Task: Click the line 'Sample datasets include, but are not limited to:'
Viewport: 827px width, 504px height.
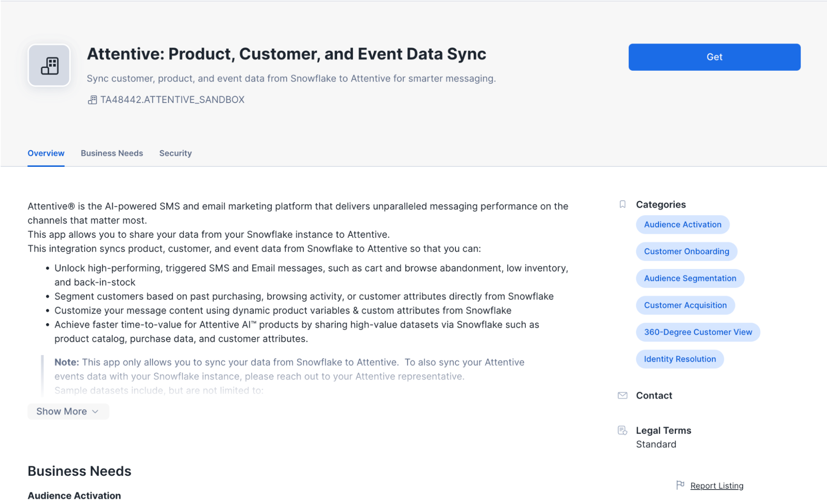Action: pos(159,391)
